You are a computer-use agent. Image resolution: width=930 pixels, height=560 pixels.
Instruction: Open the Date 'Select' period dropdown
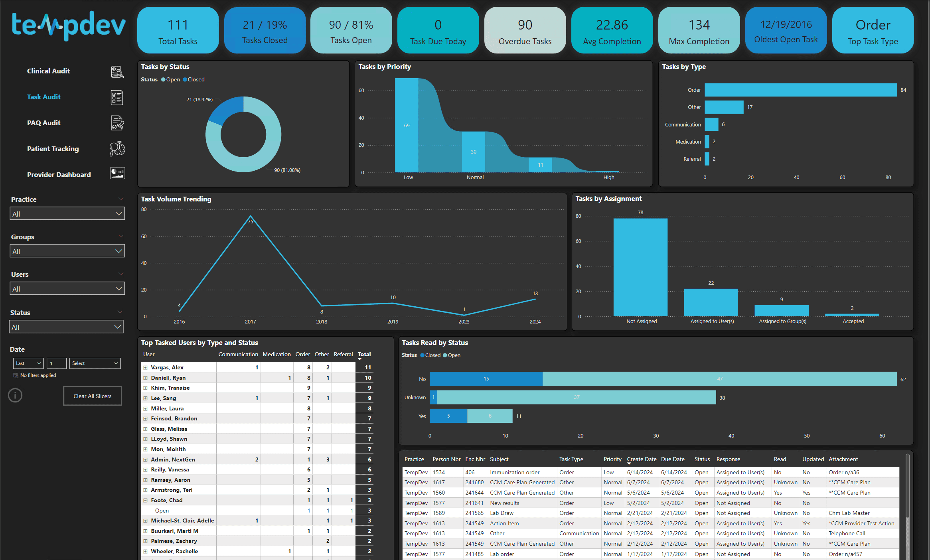95,363
